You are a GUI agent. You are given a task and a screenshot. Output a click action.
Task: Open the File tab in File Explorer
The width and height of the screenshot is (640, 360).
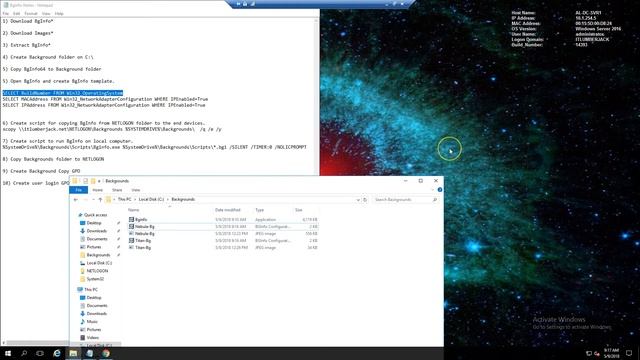coord(78,190)
